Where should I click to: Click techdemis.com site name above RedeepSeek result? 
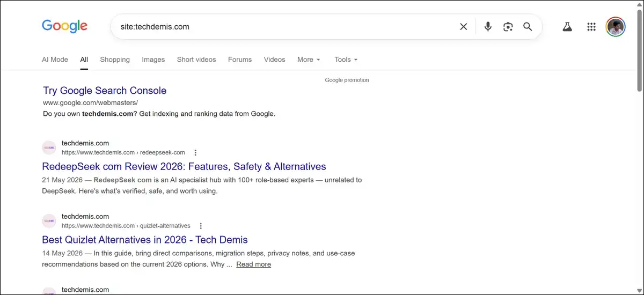(x=85, y=143)
